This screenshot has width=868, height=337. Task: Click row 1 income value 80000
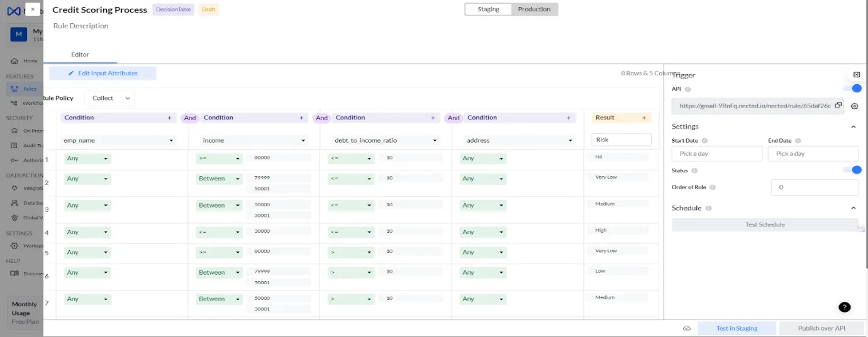[x=279, y=158]
